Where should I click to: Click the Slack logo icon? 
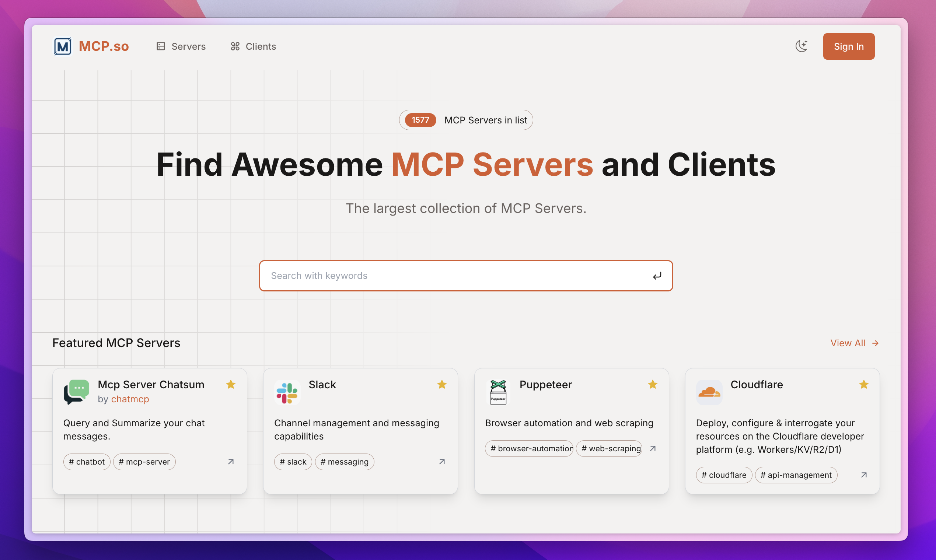[x=287, y=392]
